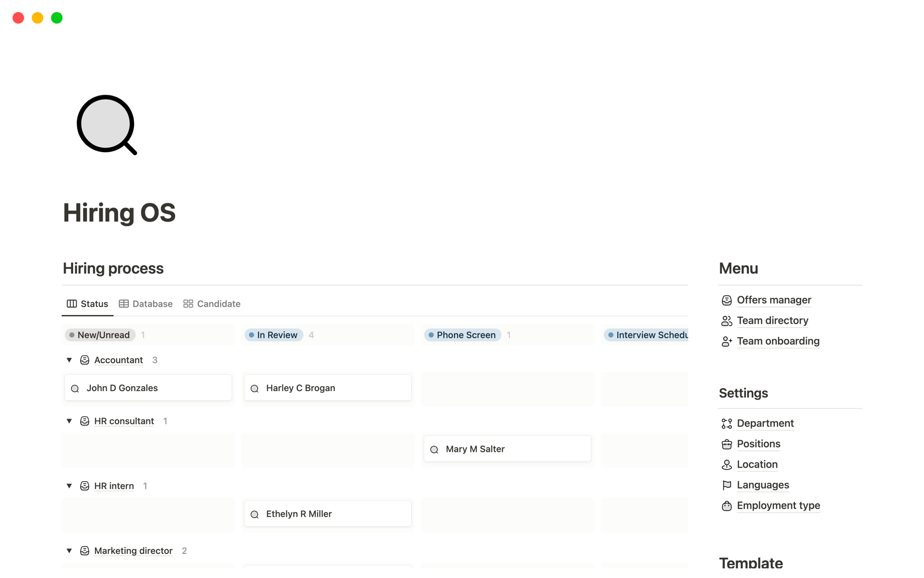Open the Team directory link

point(772,321)
